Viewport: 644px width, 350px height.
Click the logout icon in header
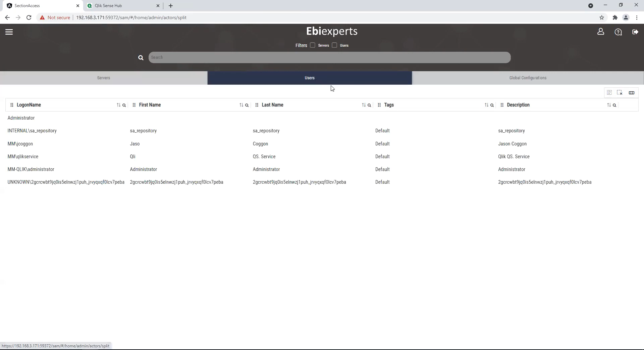coord(635,32)
